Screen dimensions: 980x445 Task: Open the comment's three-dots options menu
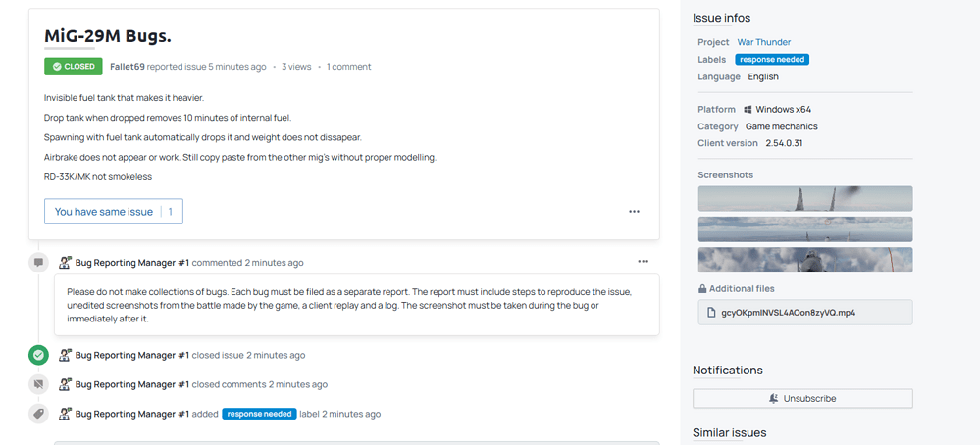643,262
